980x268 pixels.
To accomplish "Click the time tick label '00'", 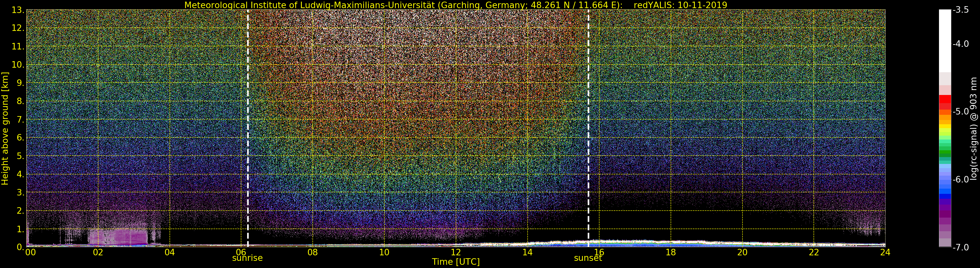I will tap(30, 252).
